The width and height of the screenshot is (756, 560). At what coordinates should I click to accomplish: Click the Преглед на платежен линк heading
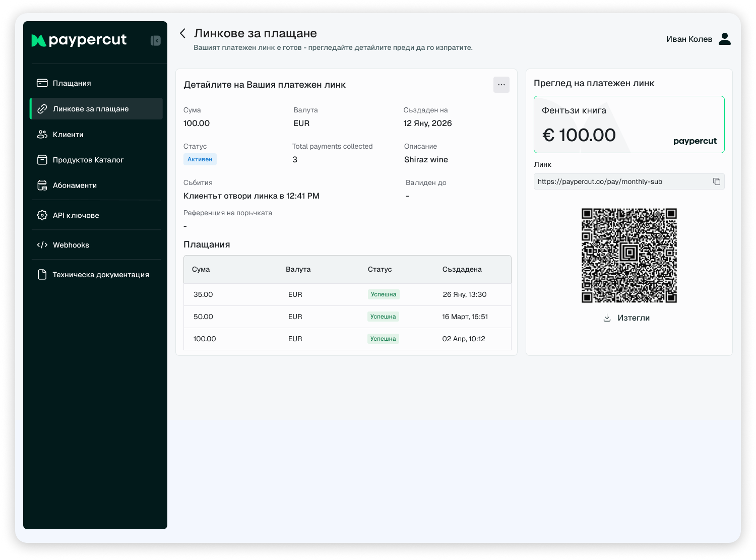[594, 83]
